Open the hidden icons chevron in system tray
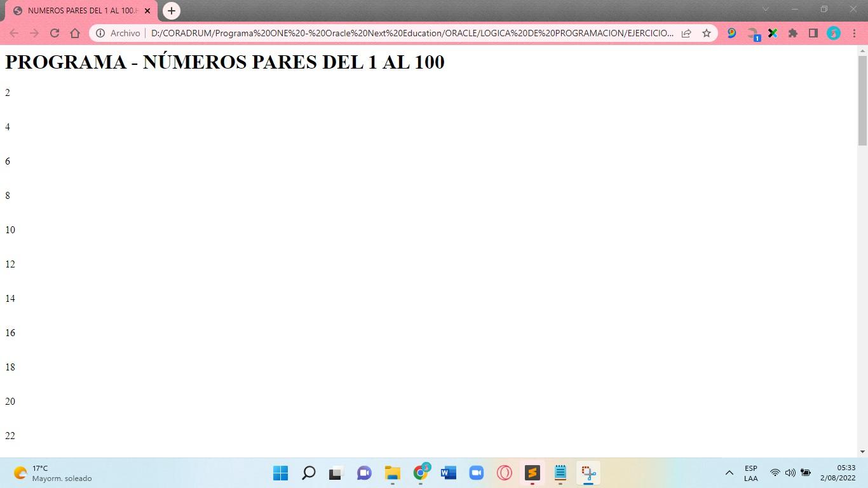 [729, 473]
